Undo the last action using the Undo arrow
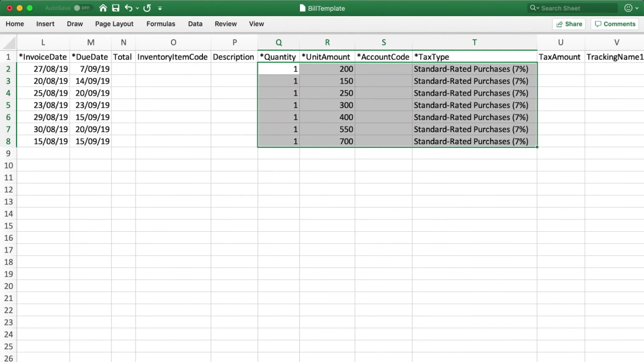This screenshot has width=644, height=362. (129, 8)
